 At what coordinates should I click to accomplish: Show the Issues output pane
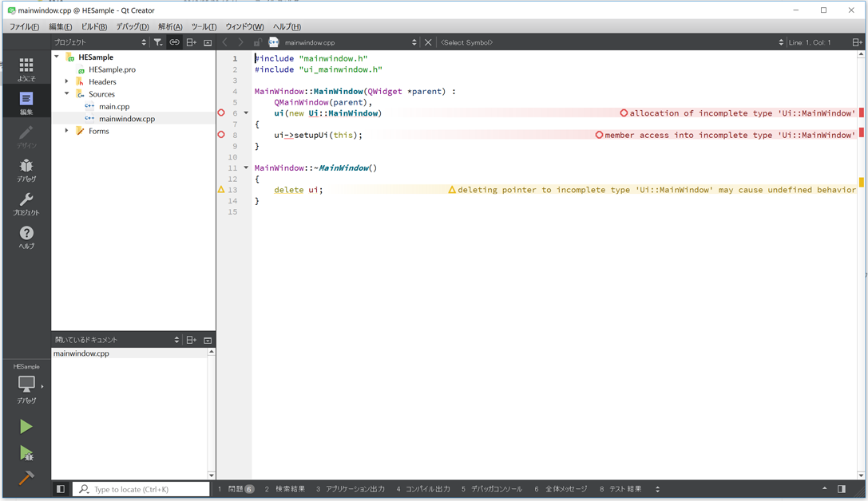point(236,489)
